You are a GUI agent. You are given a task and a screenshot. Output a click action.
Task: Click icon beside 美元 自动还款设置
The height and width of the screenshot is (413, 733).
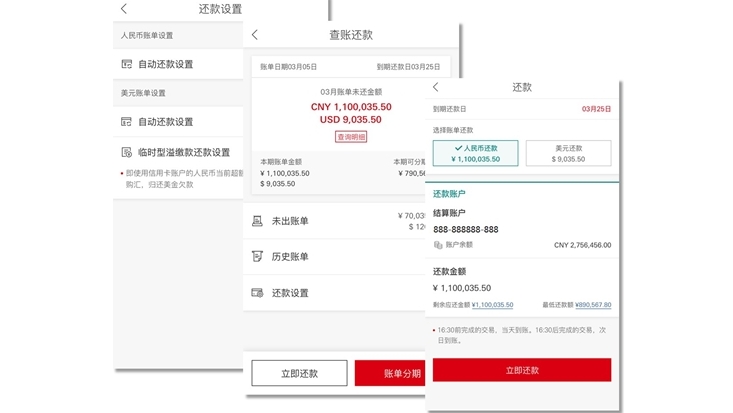click(126, 122)
